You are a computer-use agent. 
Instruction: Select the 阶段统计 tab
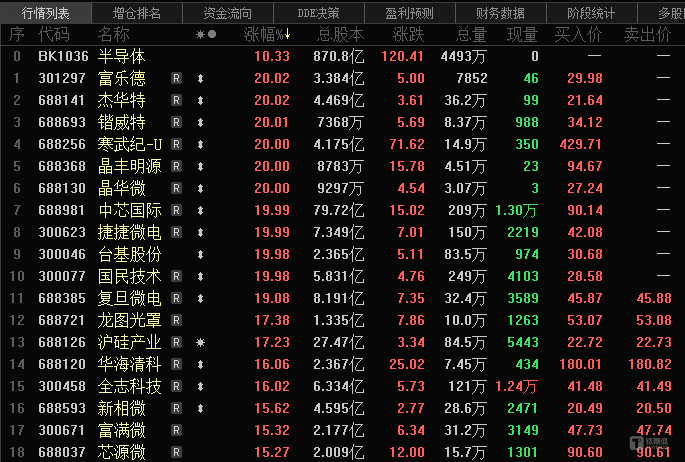coord(591,13)
